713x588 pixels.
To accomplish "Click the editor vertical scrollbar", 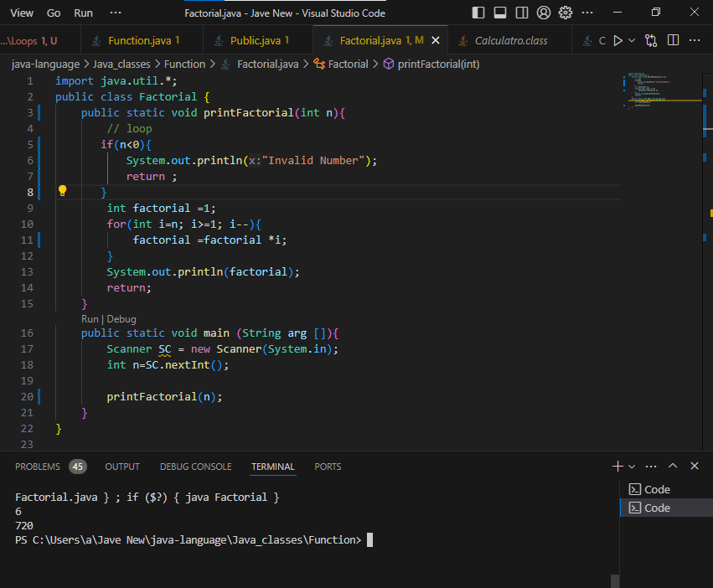I will (707, 261).
